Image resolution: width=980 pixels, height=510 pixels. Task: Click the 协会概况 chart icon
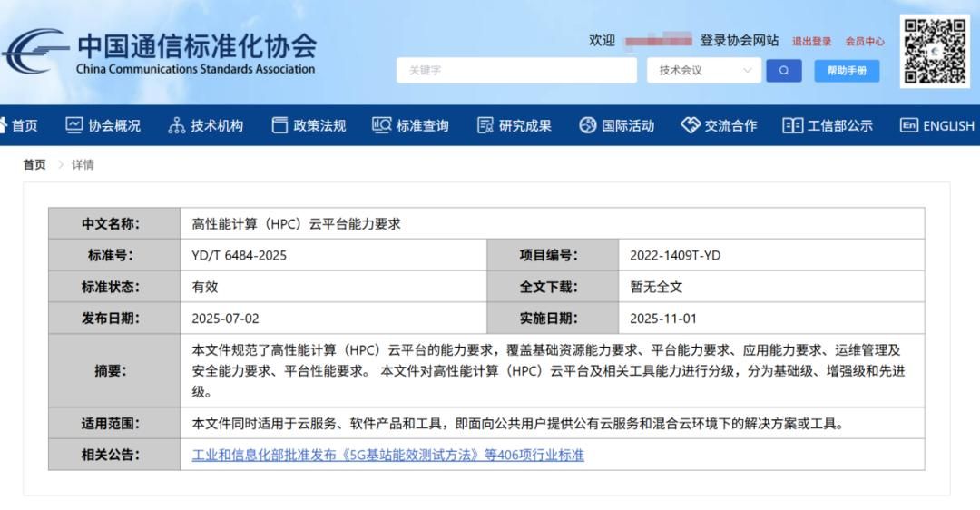74,125
